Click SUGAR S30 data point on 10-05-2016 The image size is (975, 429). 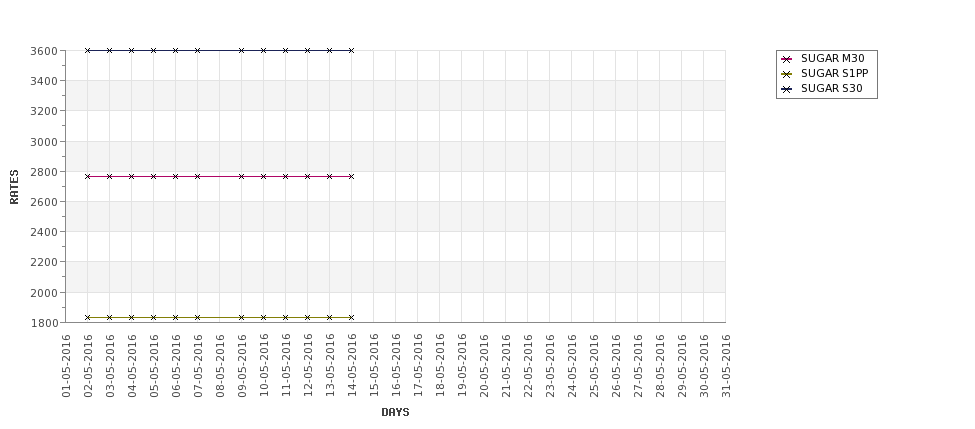pyautogui.click(x=264, y=50)
